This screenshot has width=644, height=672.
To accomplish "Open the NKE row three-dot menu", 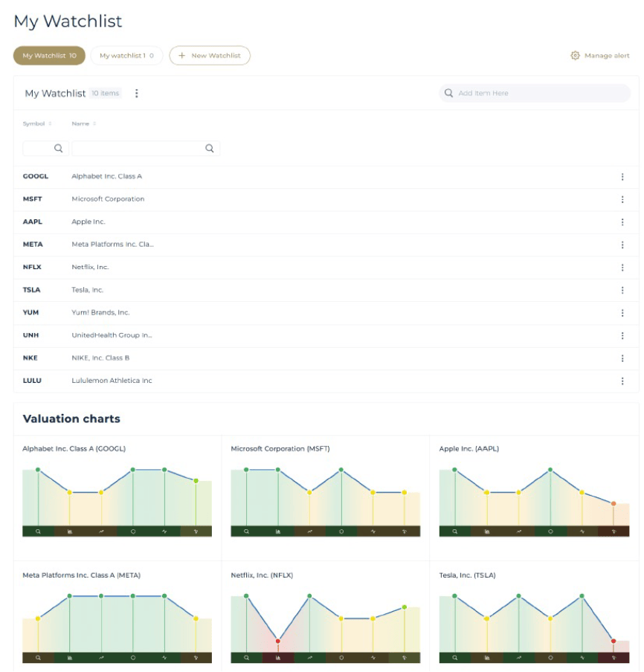I will point(622,358).
